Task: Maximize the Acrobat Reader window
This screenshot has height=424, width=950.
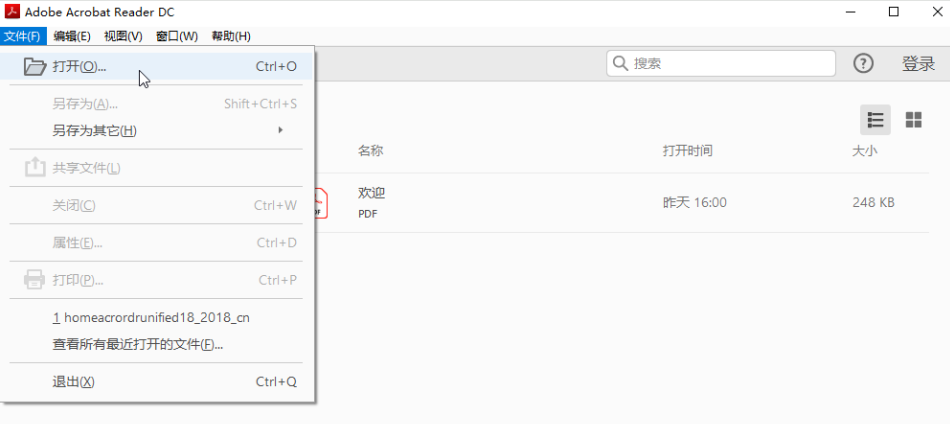Action: click(x=894, y=12)
